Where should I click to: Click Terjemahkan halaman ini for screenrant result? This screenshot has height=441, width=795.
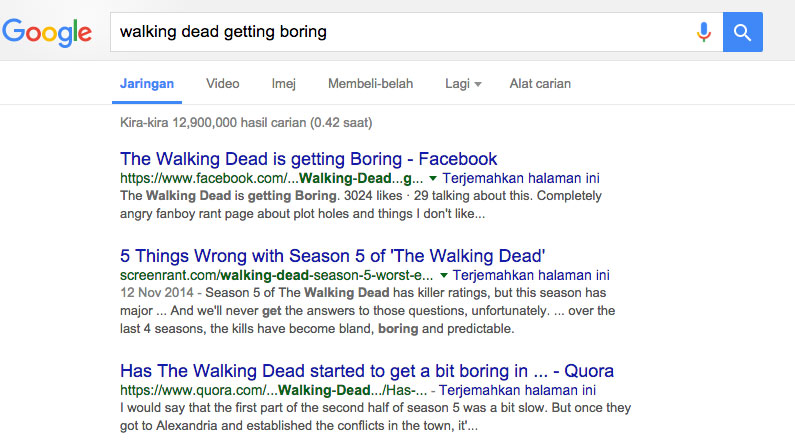pyautogui.click(x=531, y=275)
